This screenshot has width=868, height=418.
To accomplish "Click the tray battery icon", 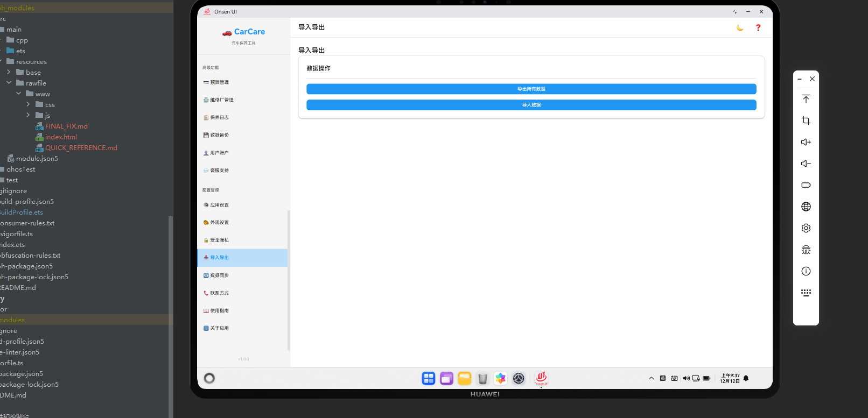I will point(706,378).
